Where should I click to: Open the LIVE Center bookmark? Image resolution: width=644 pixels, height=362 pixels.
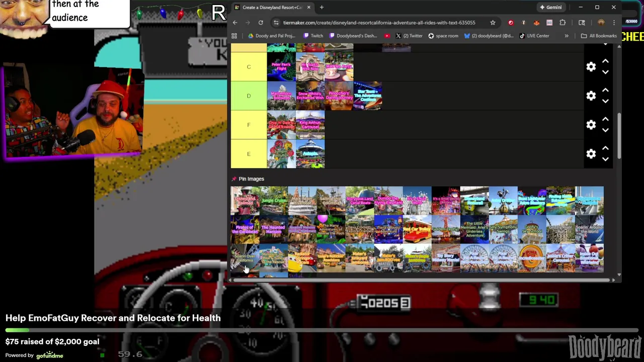click(x=534, y=36)
